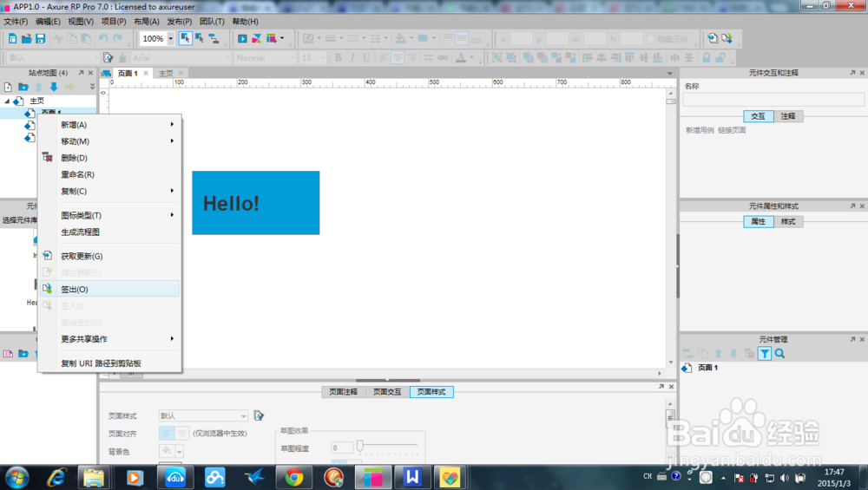Click the filter funnel in widget manager

(x=765, y=354)
